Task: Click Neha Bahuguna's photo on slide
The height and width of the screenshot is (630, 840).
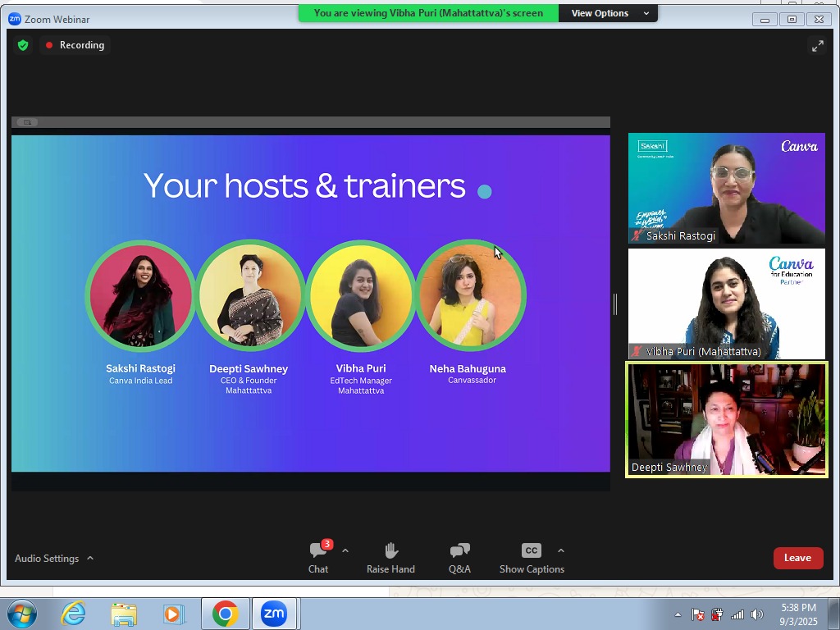Action: (471, 295)
